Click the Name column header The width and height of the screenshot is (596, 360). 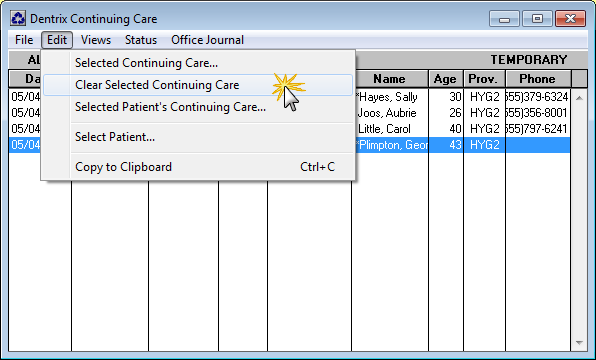point(389,79)
